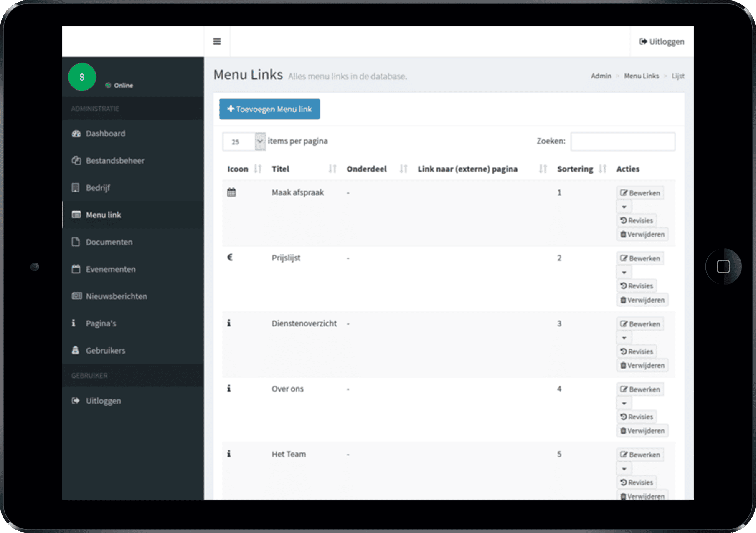Toggle the sidebar with the hamburger icon
Viewport: 756px width, 533px height.
tap(217, 41)
